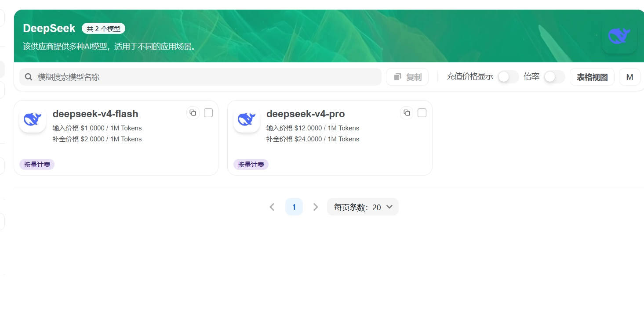Image resolution: width=644 pixels, height=327 pixels.
Task: Click the deepseek-v4-pro model title
Action: (x=306, y=114)
